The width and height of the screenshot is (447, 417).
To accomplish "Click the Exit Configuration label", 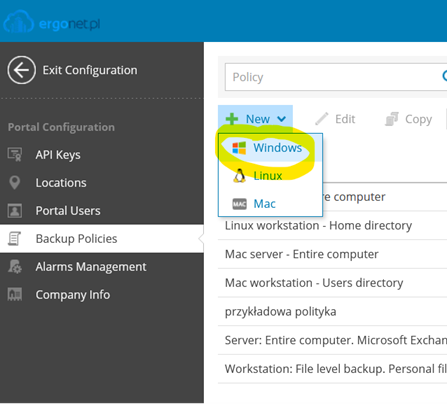I will point(90,70).
